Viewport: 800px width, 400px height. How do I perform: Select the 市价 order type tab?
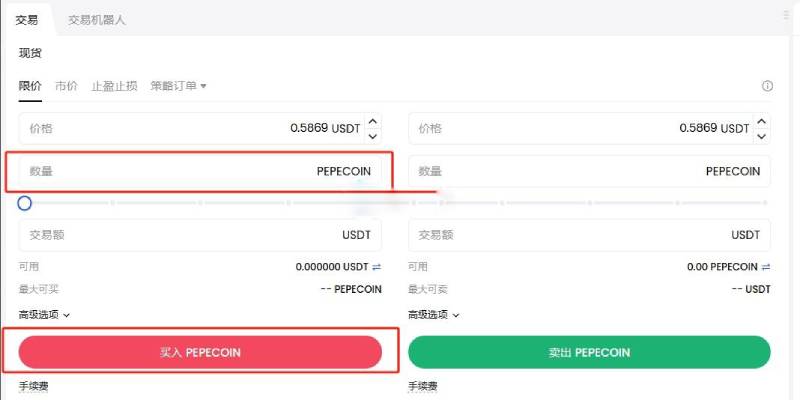click(x=66, y=86)
